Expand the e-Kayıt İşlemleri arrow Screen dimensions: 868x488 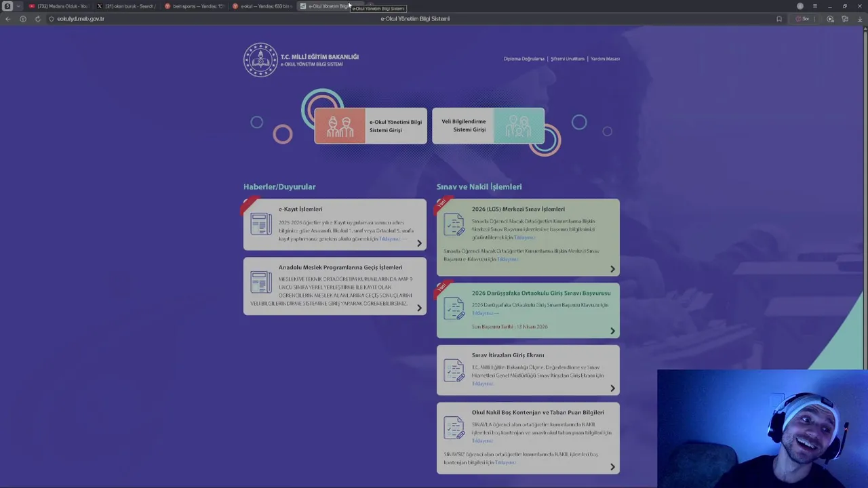click(x=419, y=243)
